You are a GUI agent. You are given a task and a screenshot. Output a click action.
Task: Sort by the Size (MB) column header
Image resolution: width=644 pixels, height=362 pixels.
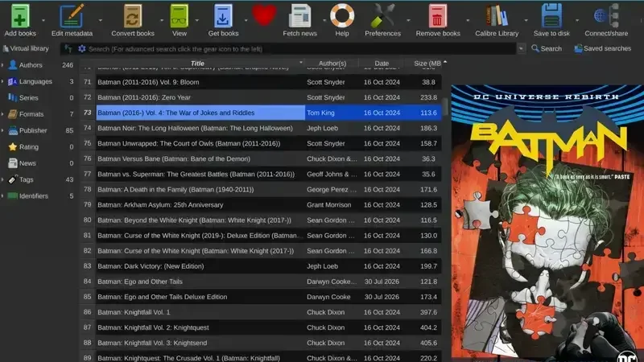427,64
